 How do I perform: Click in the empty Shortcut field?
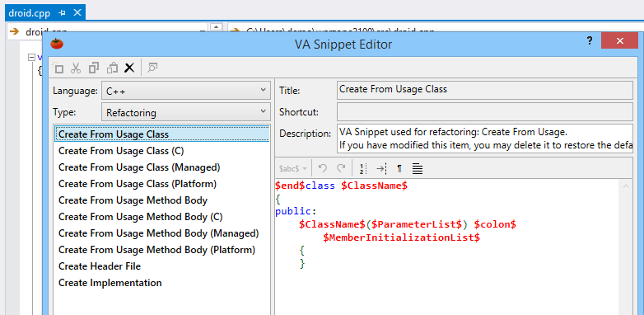tap(484, 112)
